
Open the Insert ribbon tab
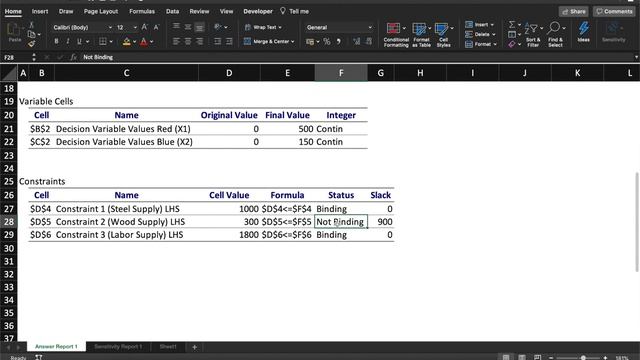pyautogui.click(x=40, y=11)
